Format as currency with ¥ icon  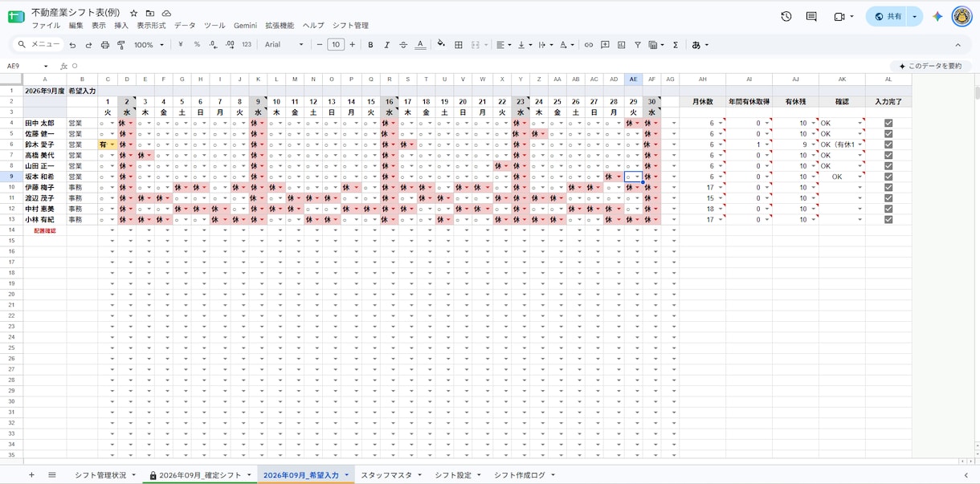(181, 45)
